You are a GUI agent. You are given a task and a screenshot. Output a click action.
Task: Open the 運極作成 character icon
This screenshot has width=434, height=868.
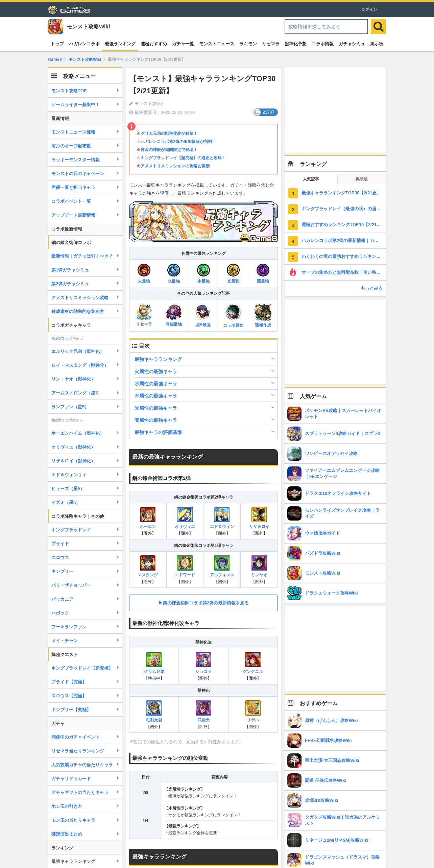tap(263, 312)
